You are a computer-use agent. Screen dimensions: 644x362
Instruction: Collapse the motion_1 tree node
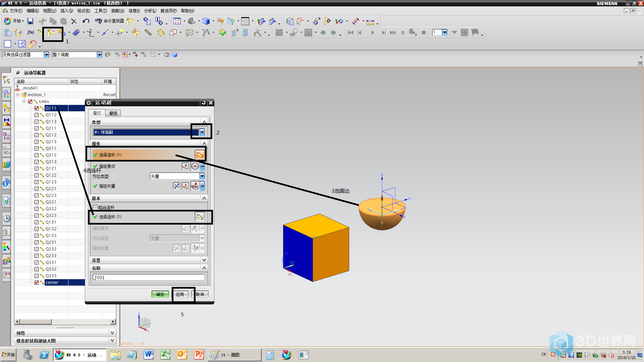tap(18, 95)
